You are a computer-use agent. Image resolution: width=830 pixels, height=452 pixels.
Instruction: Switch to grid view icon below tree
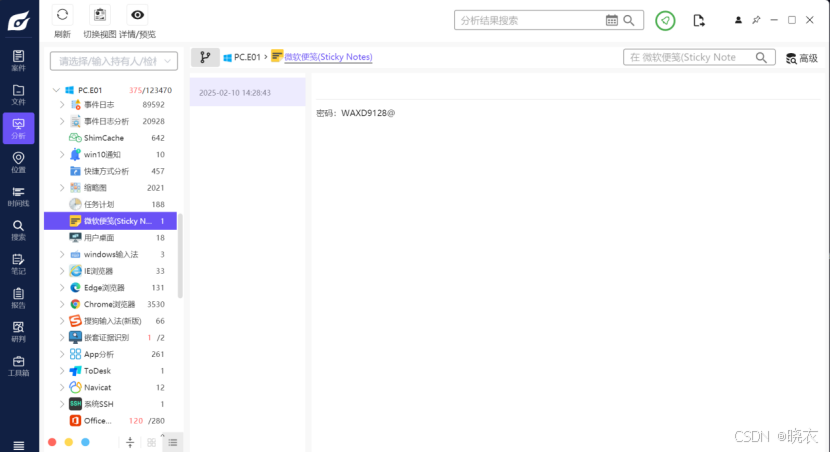click(151, 442)
